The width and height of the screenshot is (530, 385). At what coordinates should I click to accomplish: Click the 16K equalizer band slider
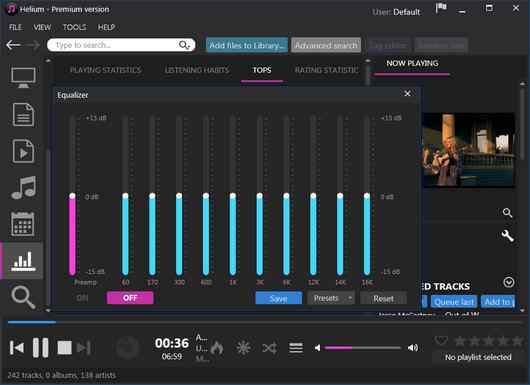367,195
